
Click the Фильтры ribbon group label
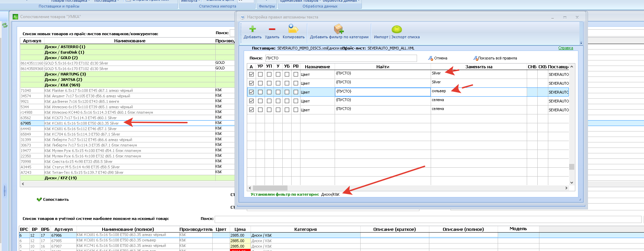[267, 6]
